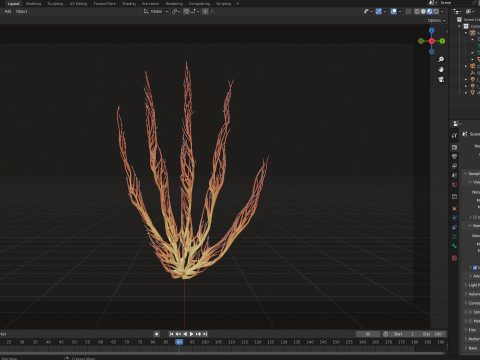
Task: Expand the viewport sidebar arrow
Action: [x=447, y=31]
